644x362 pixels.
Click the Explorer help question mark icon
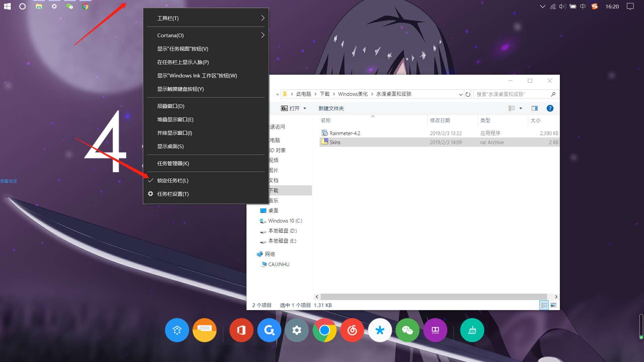coord(550,108)
